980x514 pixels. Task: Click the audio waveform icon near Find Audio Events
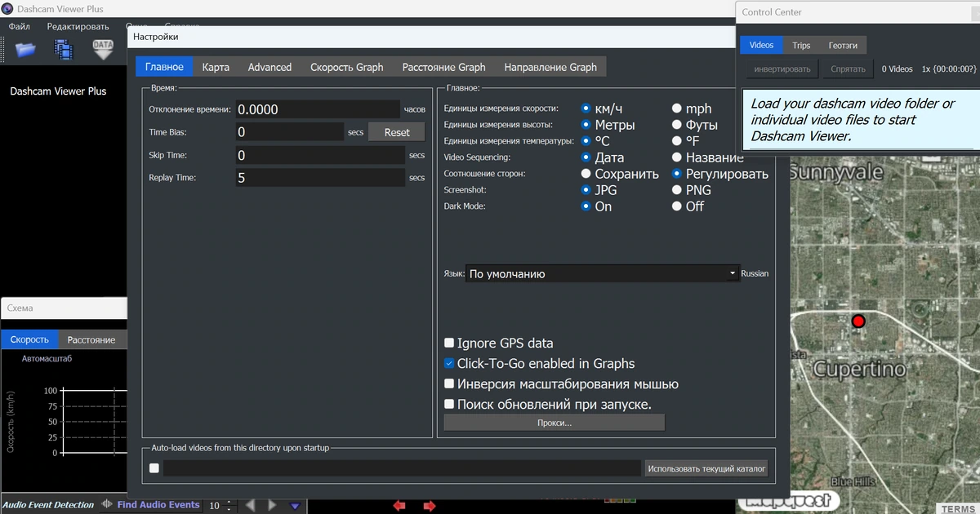[x=107, y=505]
